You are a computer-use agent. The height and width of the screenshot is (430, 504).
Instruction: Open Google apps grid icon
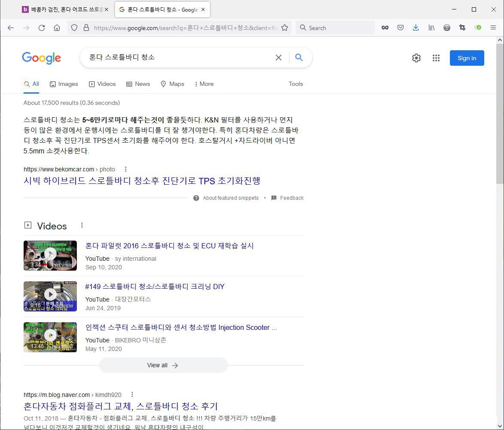pos(436,58)
